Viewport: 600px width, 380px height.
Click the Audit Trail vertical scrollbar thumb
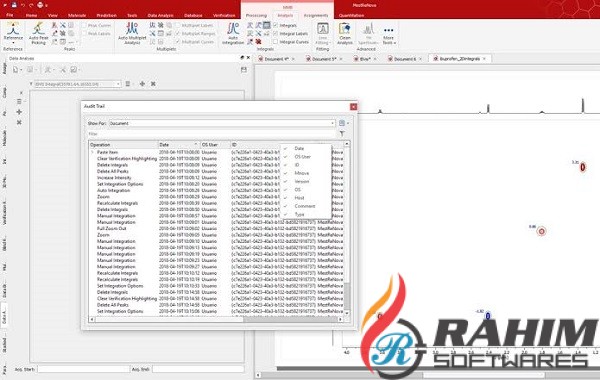pos(347,296)
